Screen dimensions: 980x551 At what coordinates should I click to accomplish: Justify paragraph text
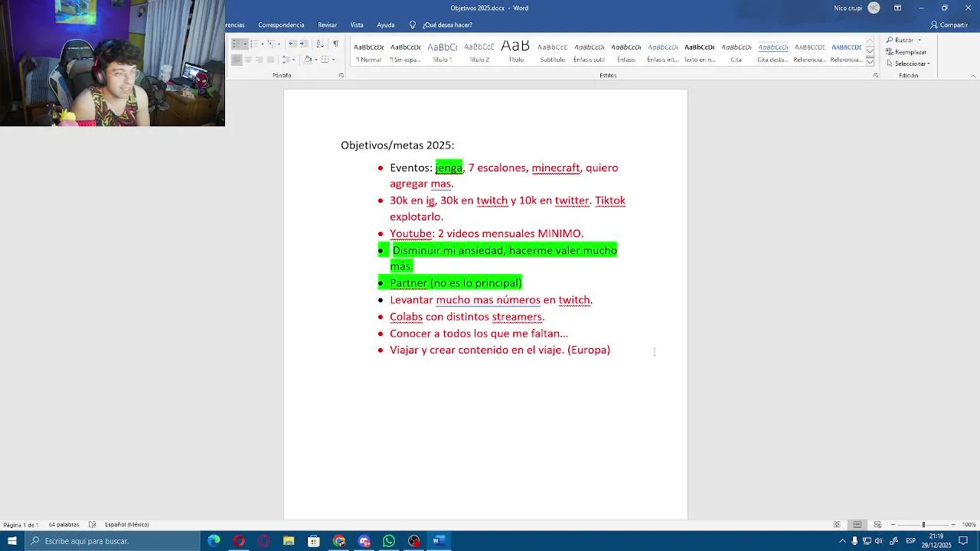pyautogui.click(x=270, y=60)
